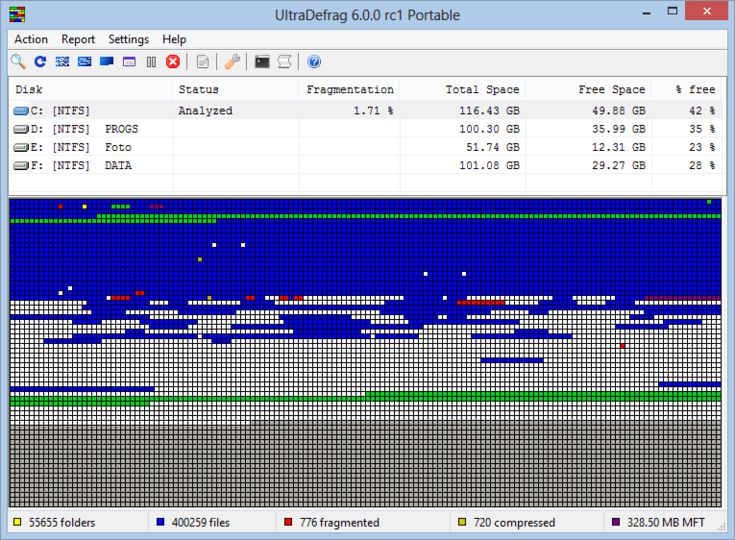Select the C: [NTFS] disk row
Image resolution: width=735 pixels, height=540 pixels.
click(366, 111)
